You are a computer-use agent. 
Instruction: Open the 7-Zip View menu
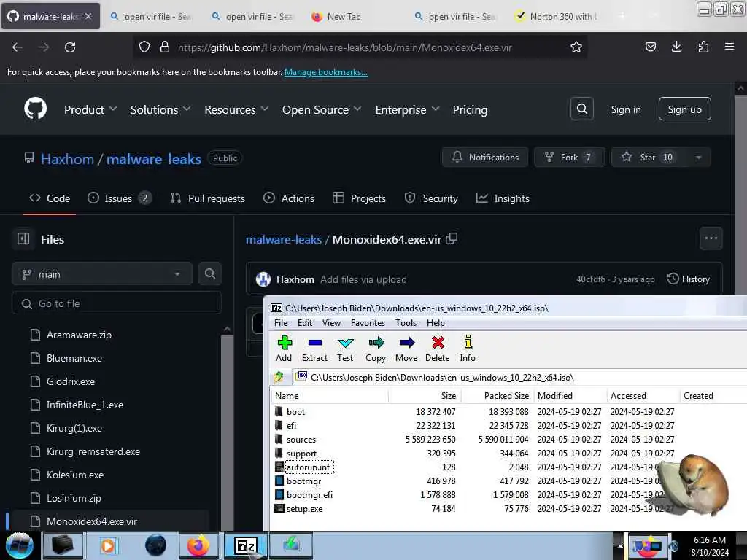pos(332,323)
